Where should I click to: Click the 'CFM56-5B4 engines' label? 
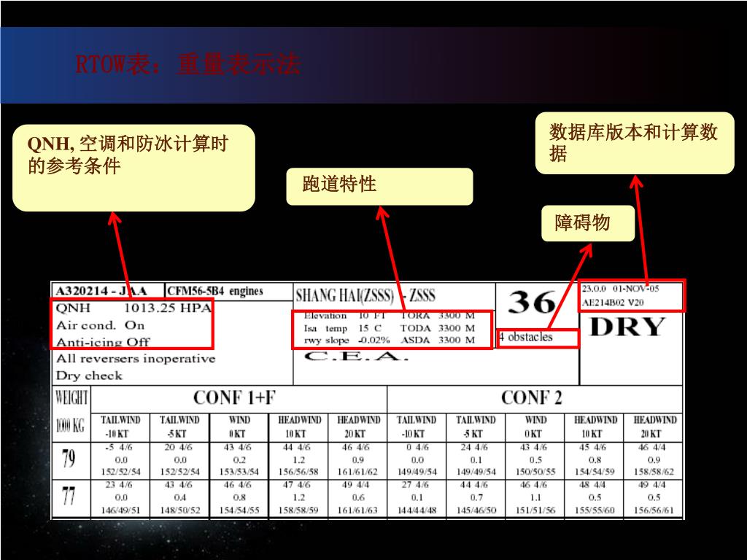click(x=215, y=291)
